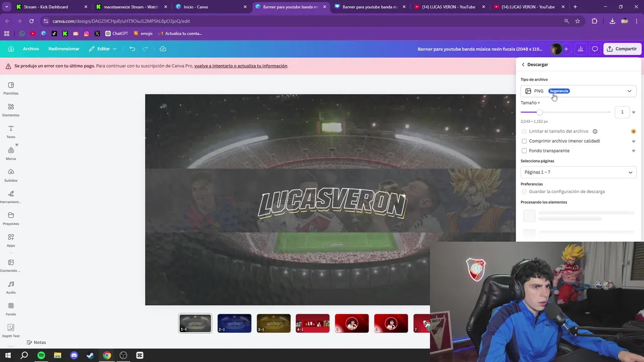The height and width of the screenshot is (362, 644).
Task: Undo the last action
Action: pyautogui.click(x=132, y=49)
